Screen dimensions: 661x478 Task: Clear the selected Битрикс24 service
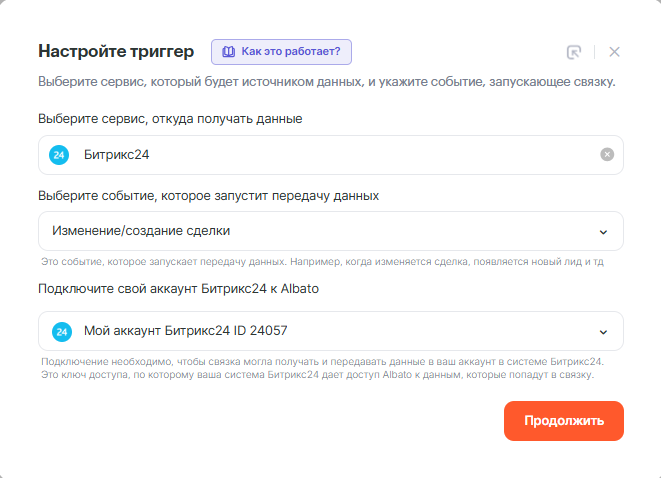607,155
